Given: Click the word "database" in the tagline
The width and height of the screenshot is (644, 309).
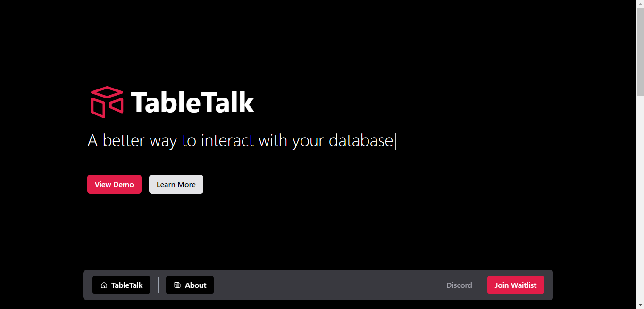Looking at the screenshot, I should point(361,140).
